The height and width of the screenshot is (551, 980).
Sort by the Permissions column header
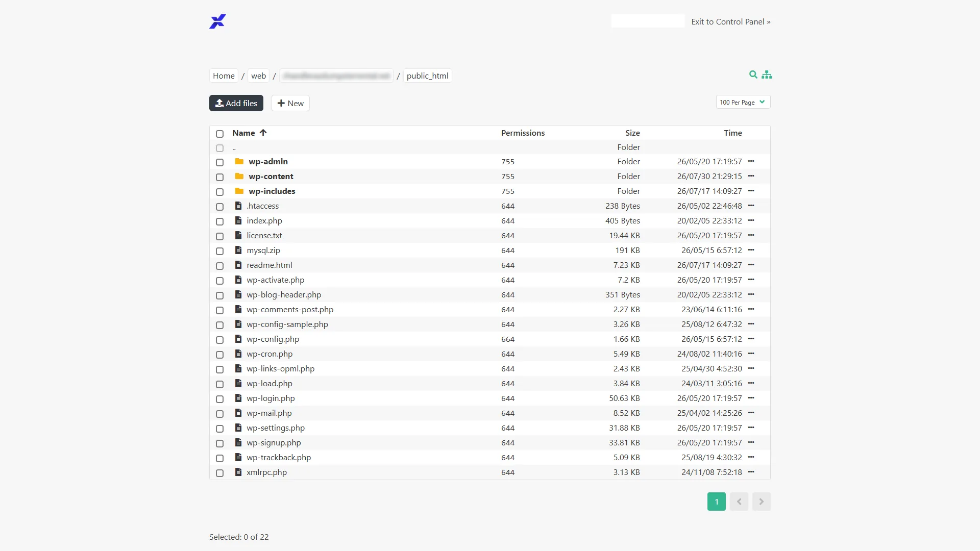(x=523, y=133)
